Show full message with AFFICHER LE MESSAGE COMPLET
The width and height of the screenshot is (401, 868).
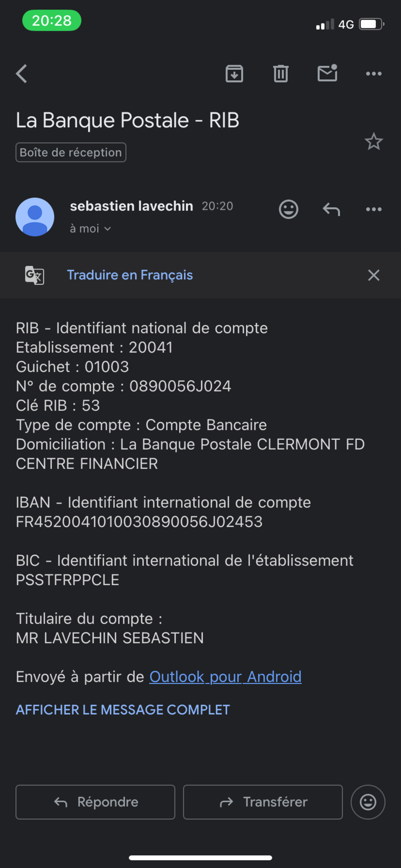(123, 710)
